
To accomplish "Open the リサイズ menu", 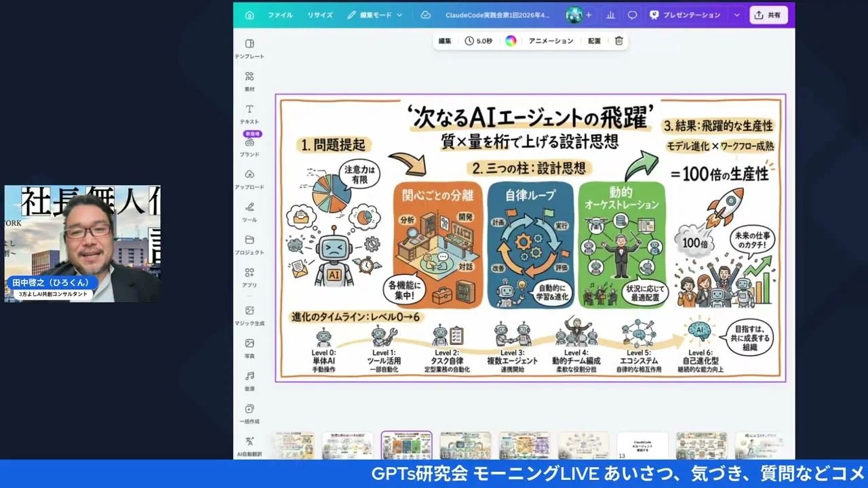I will tap(319, 14).
